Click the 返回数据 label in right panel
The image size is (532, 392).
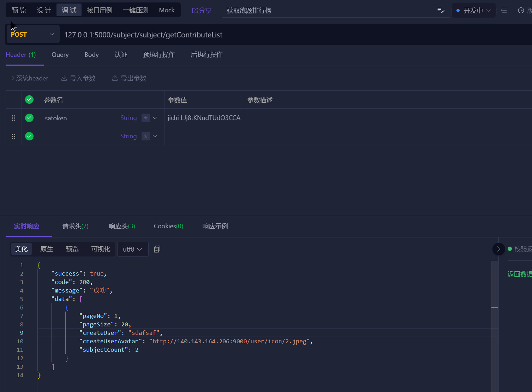click(519, 274)
